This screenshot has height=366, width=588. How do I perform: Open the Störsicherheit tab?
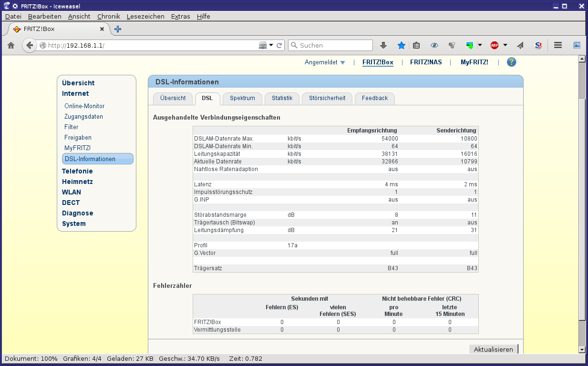(x=327, y=98)
